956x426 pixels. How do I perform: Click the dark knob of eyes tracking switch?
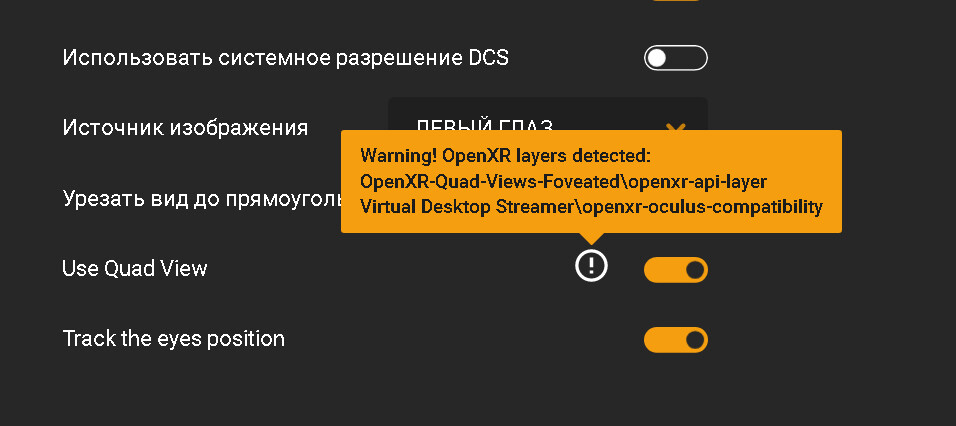695,340
